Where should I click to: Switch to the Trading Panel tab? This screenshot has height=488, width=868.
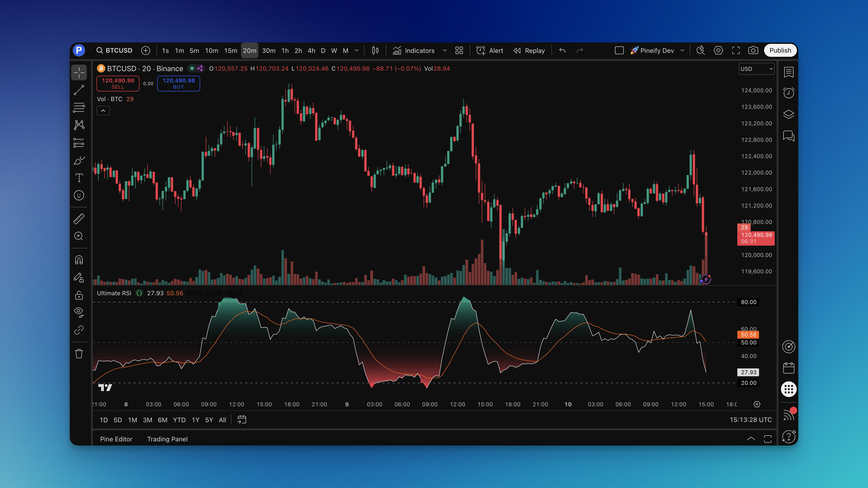(x=167, y=439)
